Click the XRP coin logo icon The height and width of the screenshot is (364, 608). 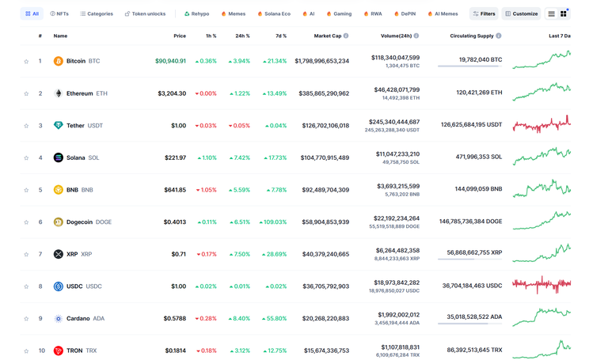pos(58,254)
